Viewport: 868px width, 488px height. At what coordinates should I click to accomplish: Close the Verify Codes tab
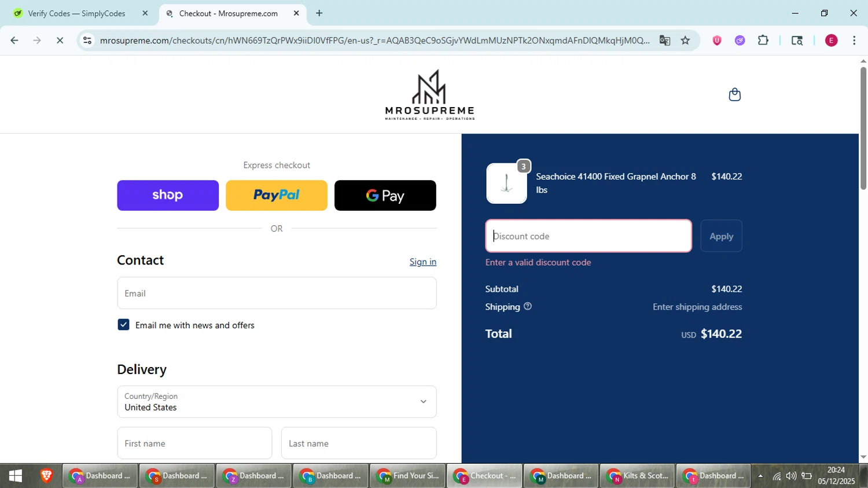click(x=145, y=13)
